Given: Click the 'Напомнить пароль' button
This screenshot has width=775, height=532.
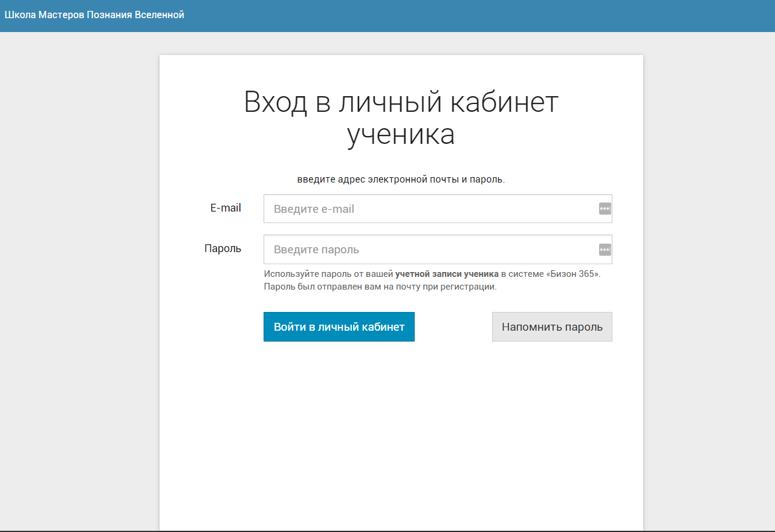Looking at the screenshot, I should point(552,327).
